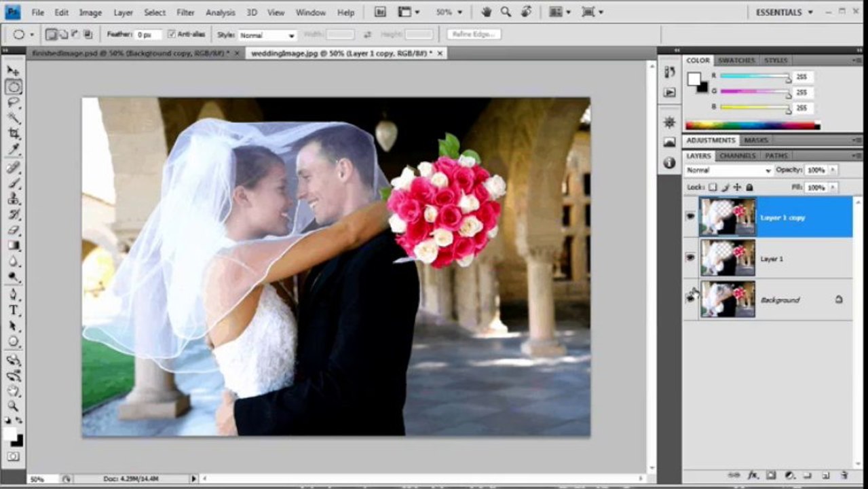Click the Rotate View tool in application bar

pos(526,12)
